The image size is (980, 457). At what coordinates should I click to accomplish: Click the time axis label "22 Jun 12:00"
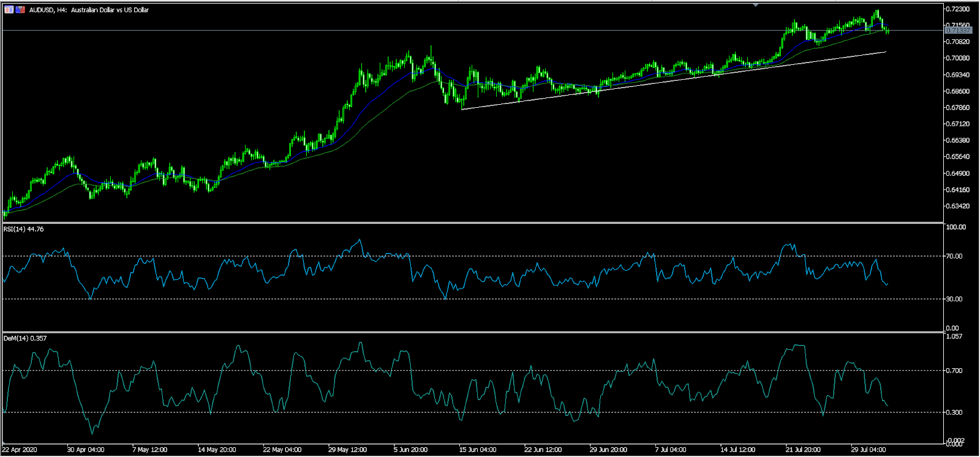(x=543, y=450)
